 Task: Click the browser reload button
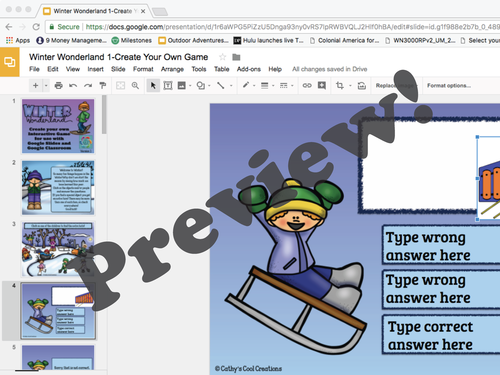pyautogui.click(x=36, y=27)
